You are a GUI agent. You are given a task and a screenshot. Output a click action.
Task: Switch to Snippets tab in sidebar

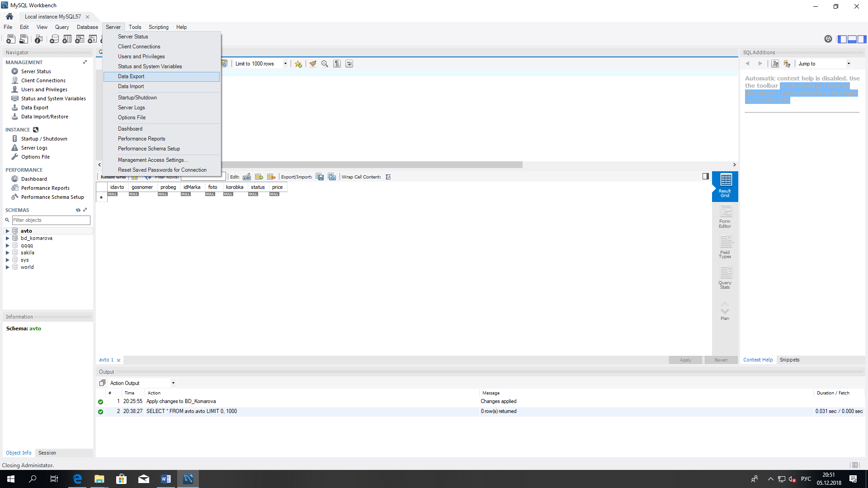[x=789, y=359]
